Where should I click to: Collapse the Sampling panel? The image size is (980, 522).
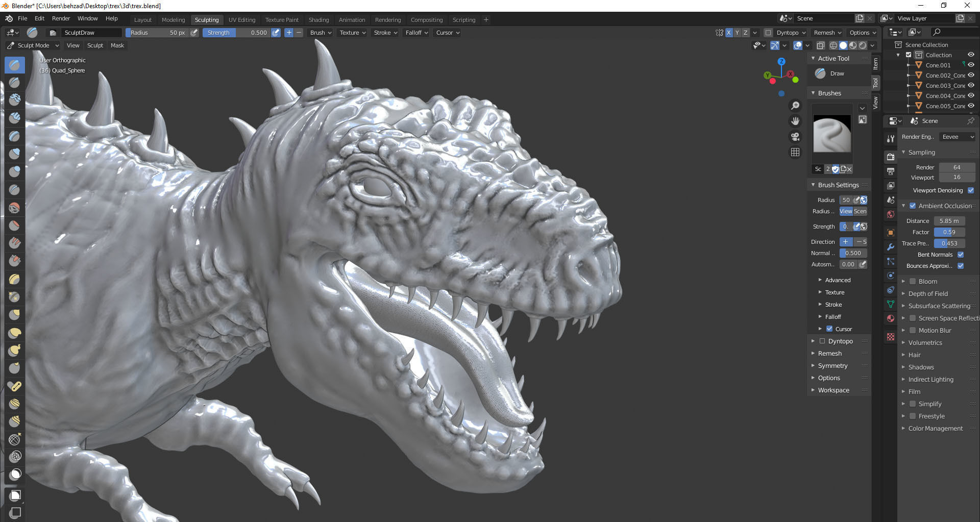click(921, 152)
